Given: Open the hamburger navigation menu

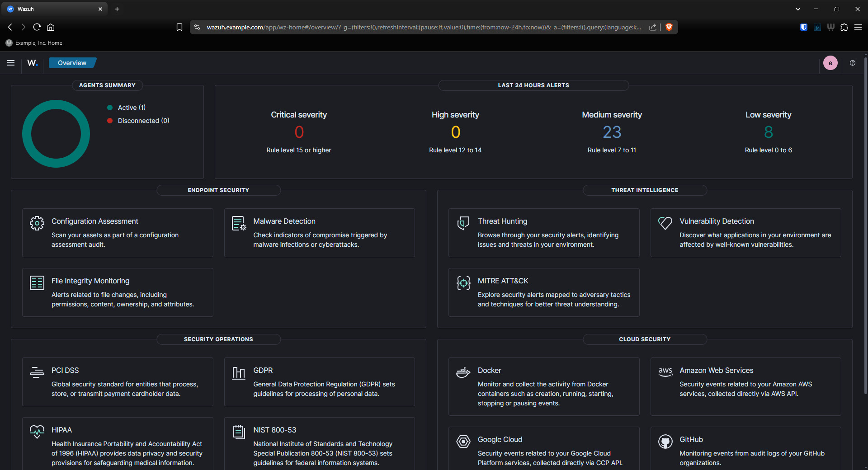Looking at the screenshot, I should (x=11, y=63).
